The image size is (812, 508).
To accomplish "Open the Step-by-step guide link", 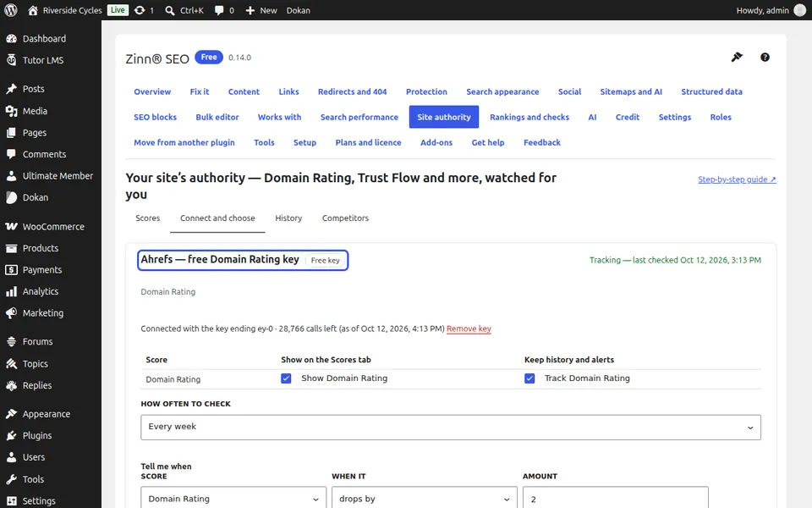I will click(x=737, y=179).
